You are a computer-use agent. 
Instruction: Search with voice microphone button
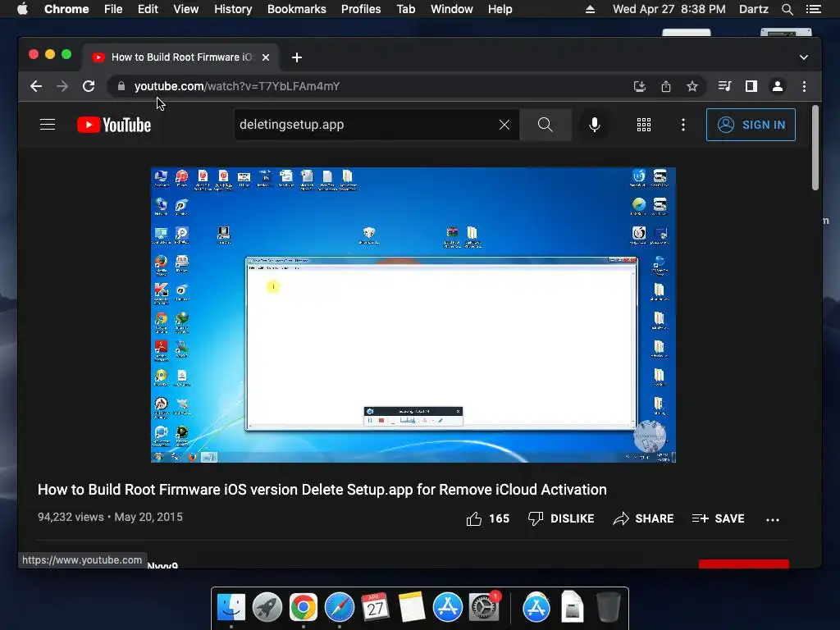(x=595, y=125)
